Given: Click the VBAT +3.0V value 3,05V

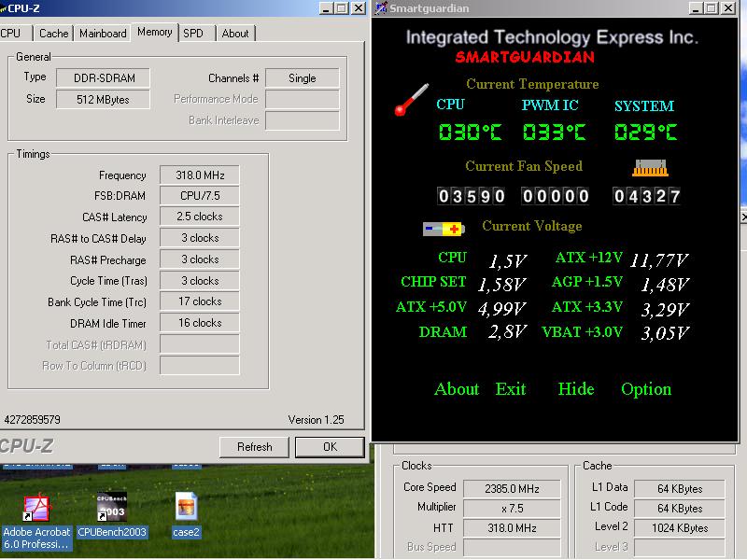Looking at the screenshot, I should (x=665, y=333).
